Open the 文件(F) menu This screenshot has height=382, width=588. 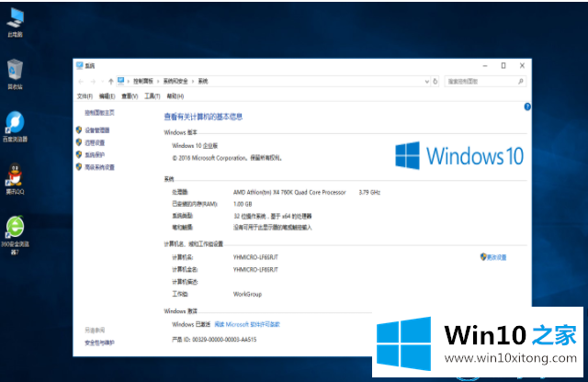[85, 96]
